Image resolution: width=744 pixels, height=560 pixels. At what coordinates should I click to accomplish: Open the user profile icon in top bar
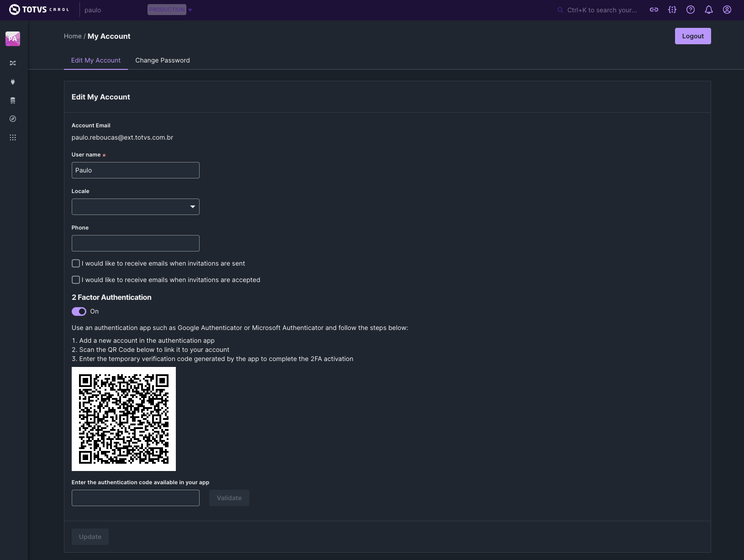click(727, 10)
